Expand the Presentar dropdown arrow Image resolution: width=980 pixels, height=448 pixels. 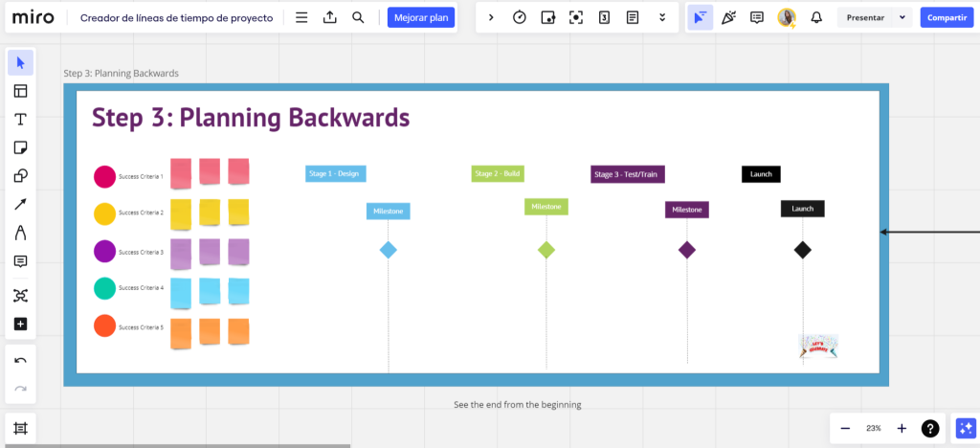(x=902, y=17)
